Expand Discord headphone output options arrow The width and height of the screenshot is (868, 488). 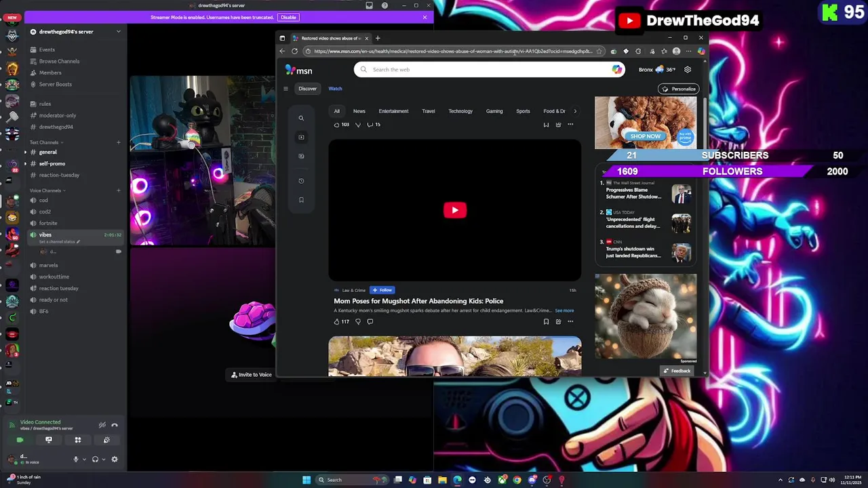pyautogui.click(x=103, y=459)
